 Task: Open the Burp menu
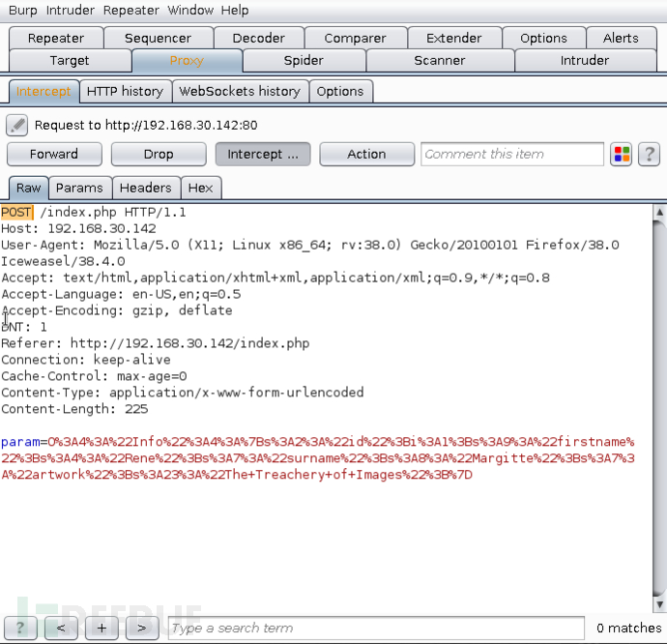(23, 11)
